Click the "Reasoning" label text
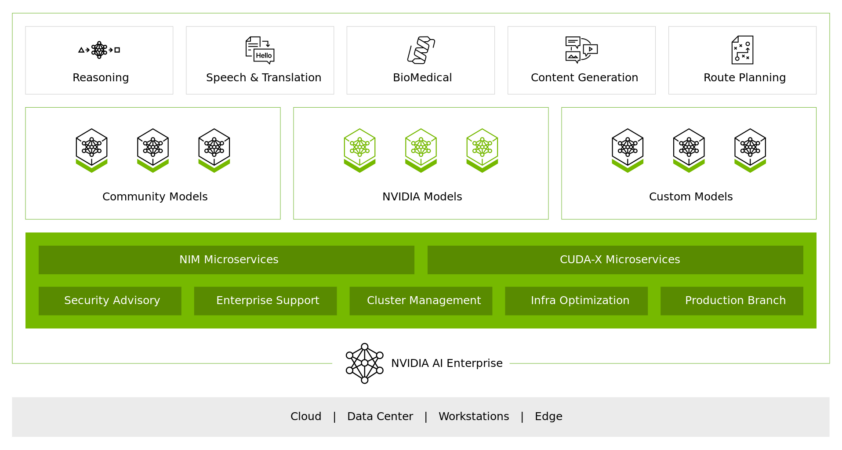842x450 pixels. 100,78
